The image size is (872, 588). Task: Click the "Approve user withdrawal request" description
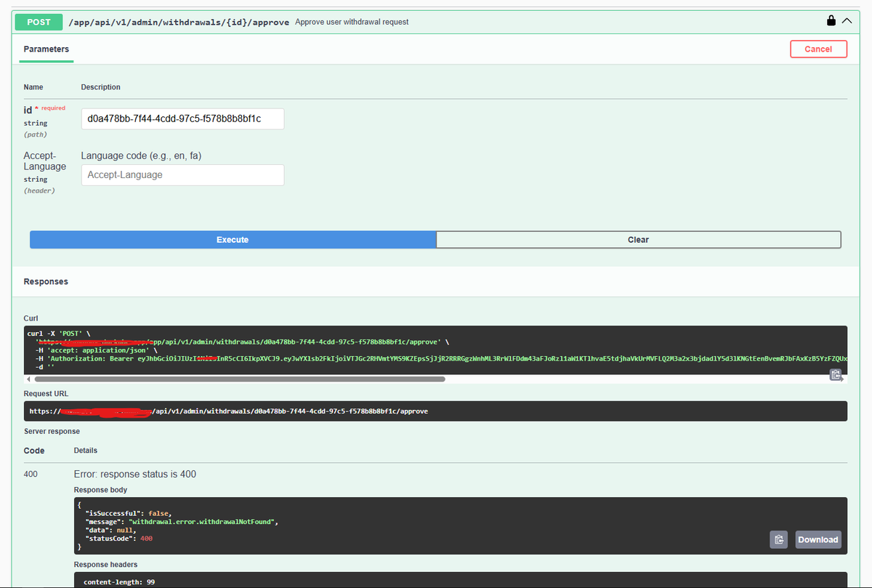[352, 22]
